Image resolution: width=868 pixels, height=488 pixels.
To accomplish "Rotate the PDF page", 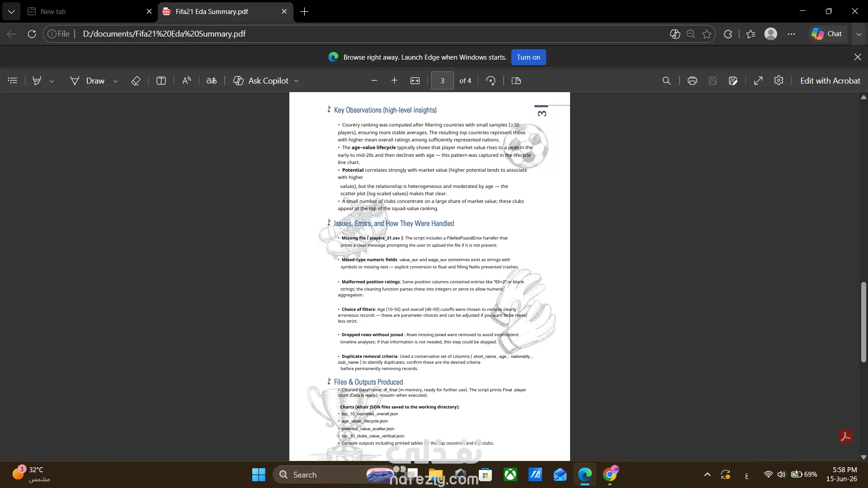I will [491, 80].
